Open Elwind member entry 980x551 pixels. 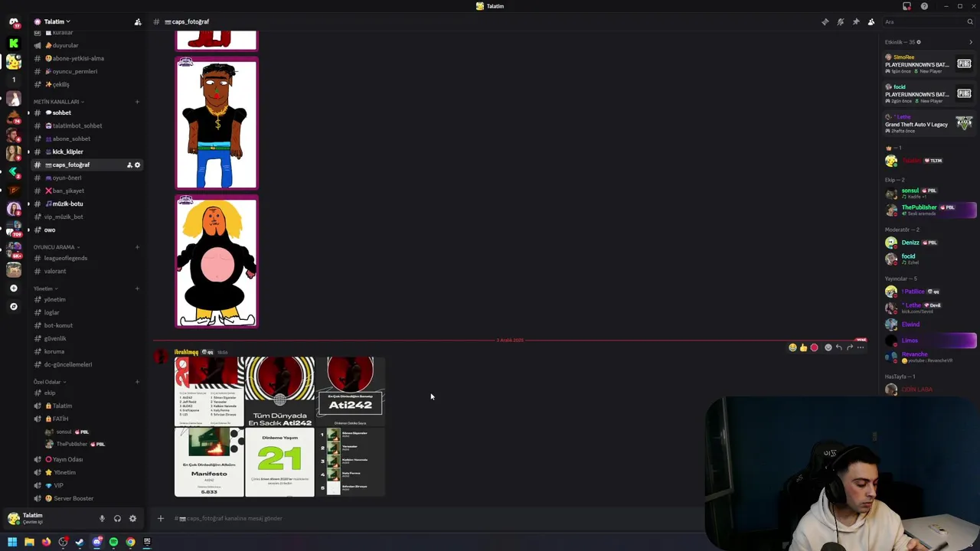pos(929,324)
